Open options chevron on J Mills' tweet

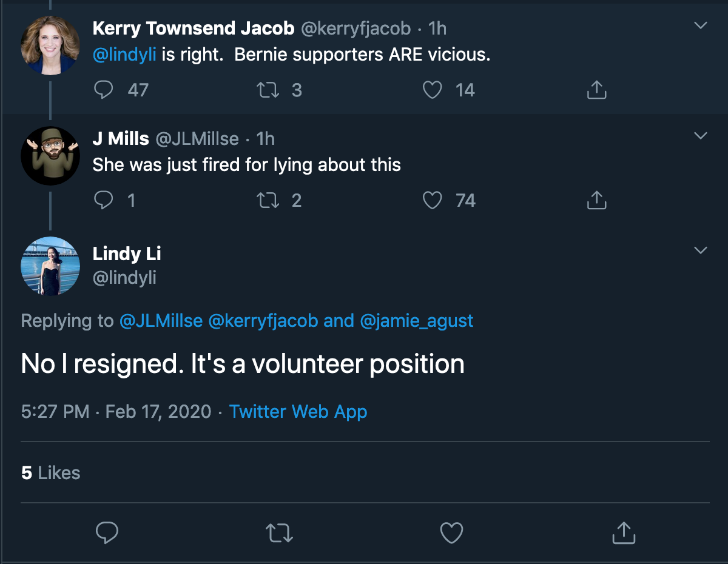pos(701,136)
